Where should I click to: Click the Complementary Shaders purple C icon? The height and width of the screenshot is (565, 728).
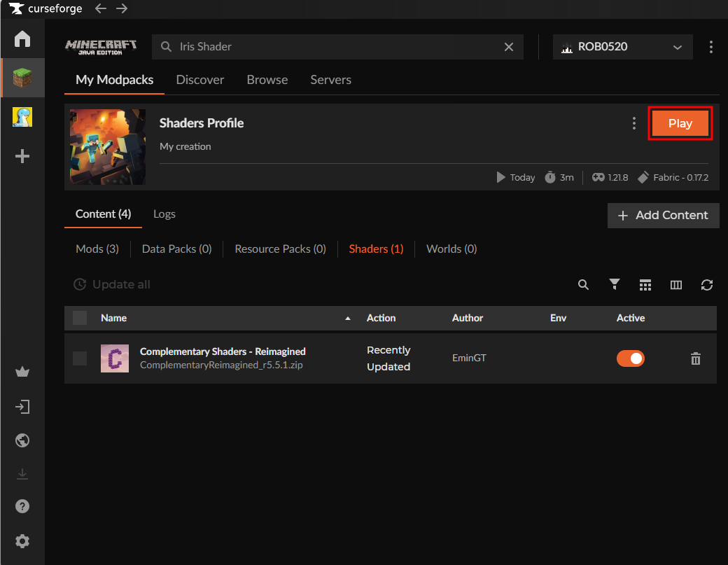[115, 358]
